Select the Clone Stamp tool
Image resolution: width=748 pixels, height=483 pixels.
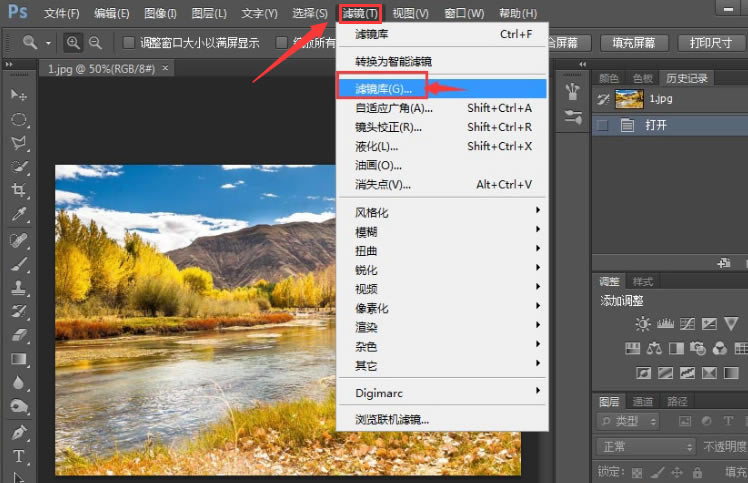pyautogui.click(x=19, y=287)
